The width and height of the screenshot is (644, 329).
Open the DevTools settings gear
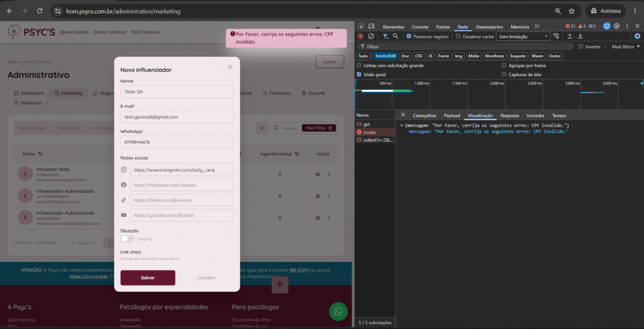click(617, 26)
